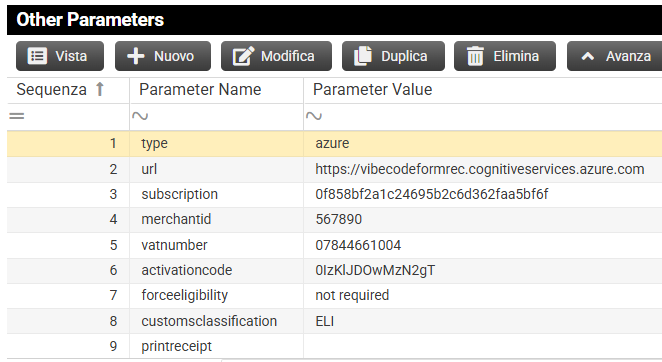Screen dimensions: 662x362
Task: Click the Elimina button label
Action: 516,56
